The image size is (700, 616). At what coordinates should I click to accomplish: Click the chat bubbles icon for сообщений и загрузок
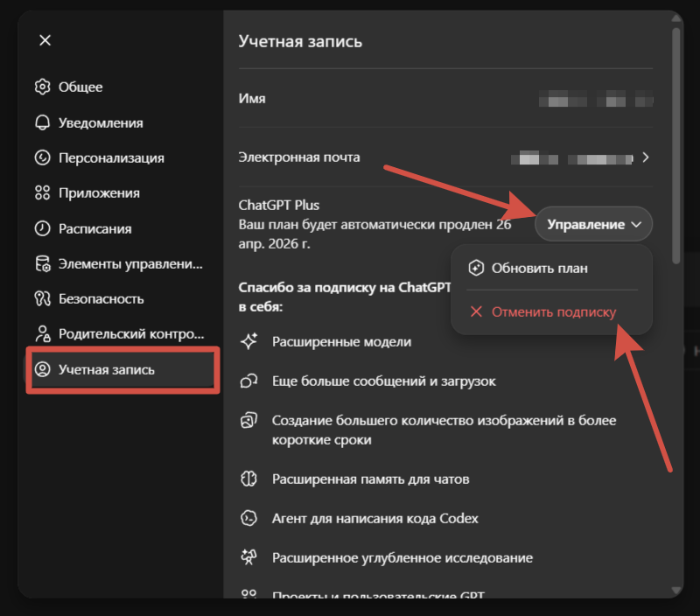tap(249, 381)
